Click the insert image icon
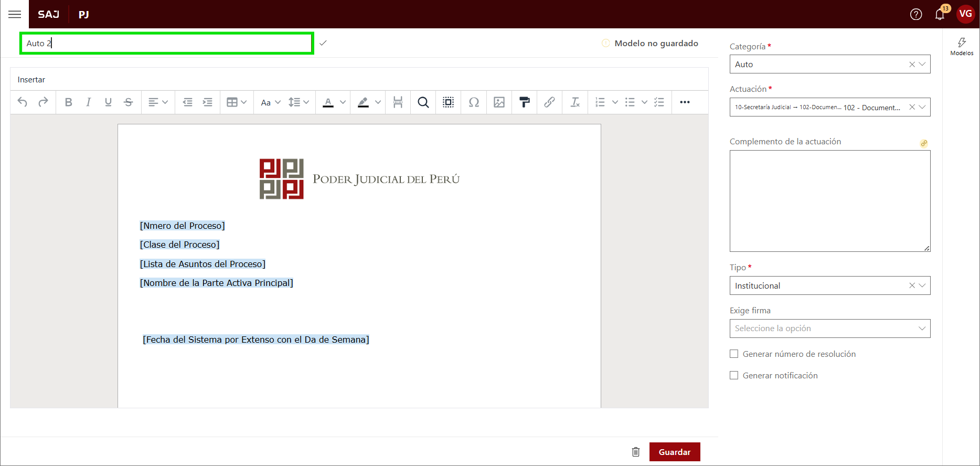 coord(499,102)
